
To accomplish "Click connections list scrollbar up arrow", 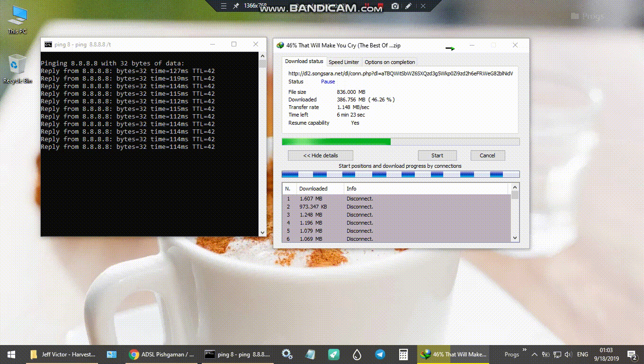I will click(x=515, y=188).
